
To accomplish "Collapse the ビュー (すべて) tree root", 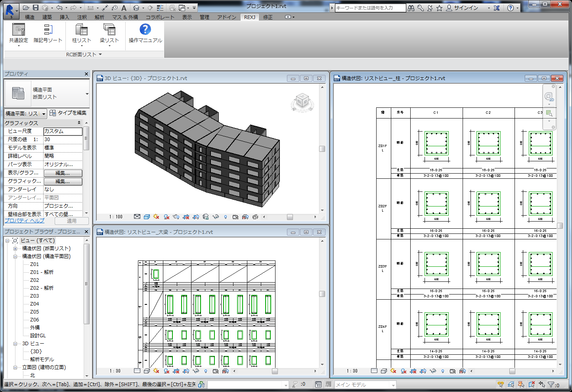I will (7, 241).
